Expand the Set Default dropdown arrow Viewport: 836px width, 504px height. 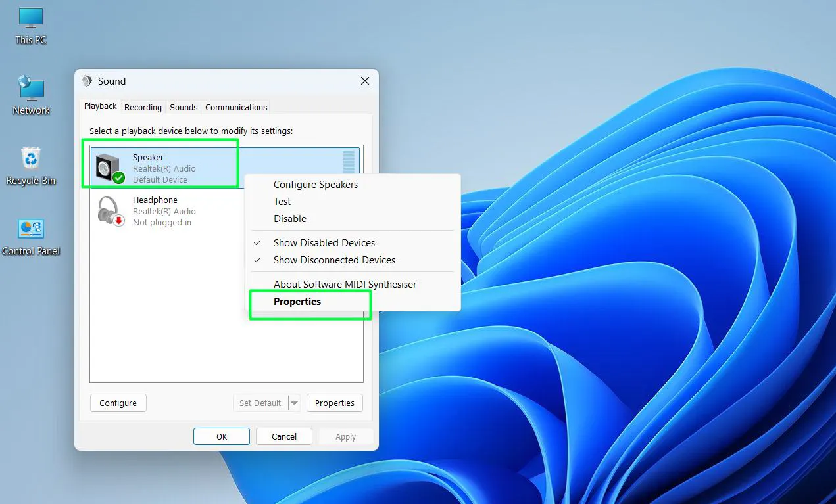click(x=294, y=403)
